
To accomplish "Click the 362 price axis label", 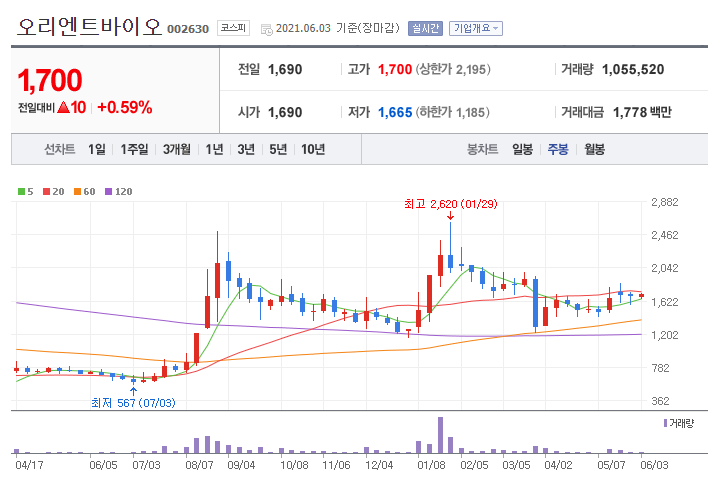I will coord(660,401).
